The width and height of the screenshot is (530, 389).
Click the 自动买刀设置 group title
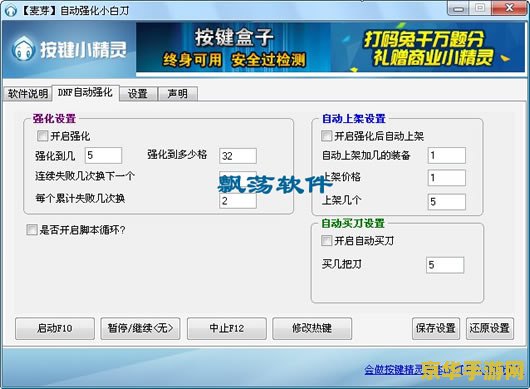(353, 223)
